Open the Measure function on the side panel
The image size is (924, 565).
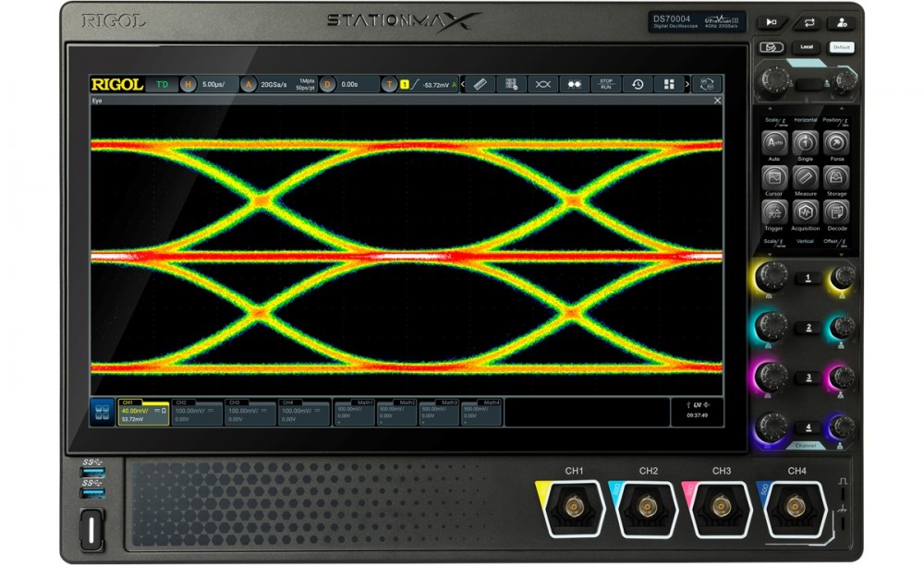805,178
